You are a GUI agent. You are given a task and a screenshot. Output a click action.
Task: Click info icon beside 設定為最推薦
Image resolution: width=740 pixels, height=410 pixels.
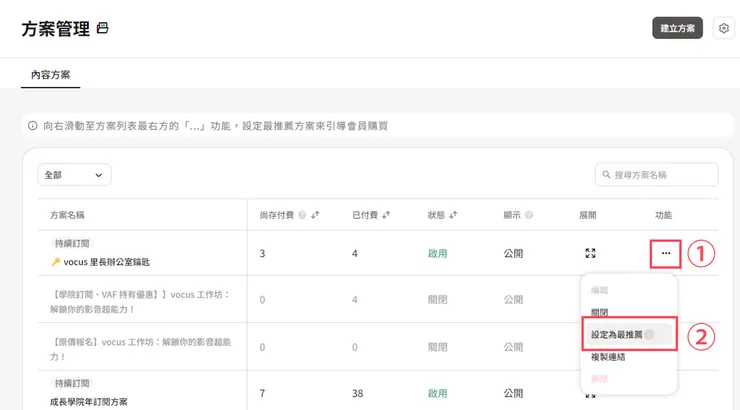[x=649, y=335]
